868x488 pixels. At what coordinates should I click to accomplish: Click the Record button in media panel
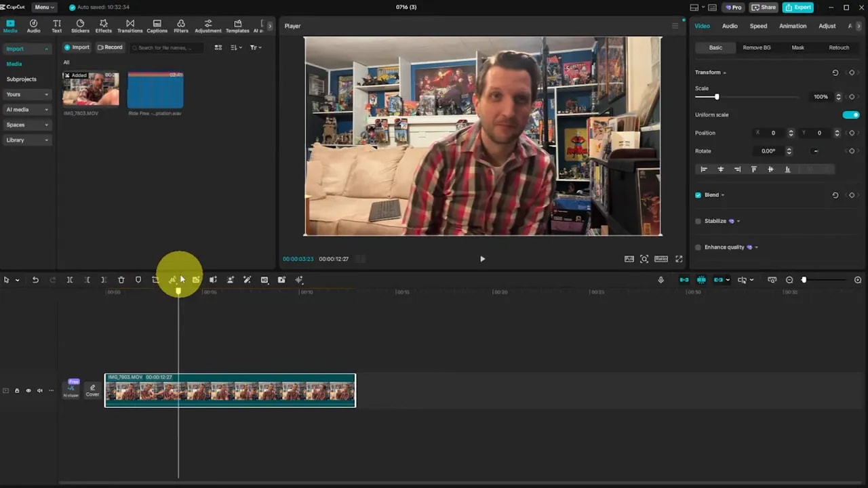click(x=110, y=47)
